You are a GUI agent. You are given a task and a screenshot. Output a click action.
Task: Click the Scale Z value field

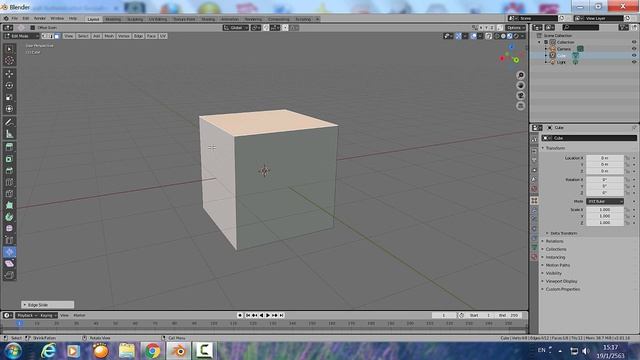[605, 223]
